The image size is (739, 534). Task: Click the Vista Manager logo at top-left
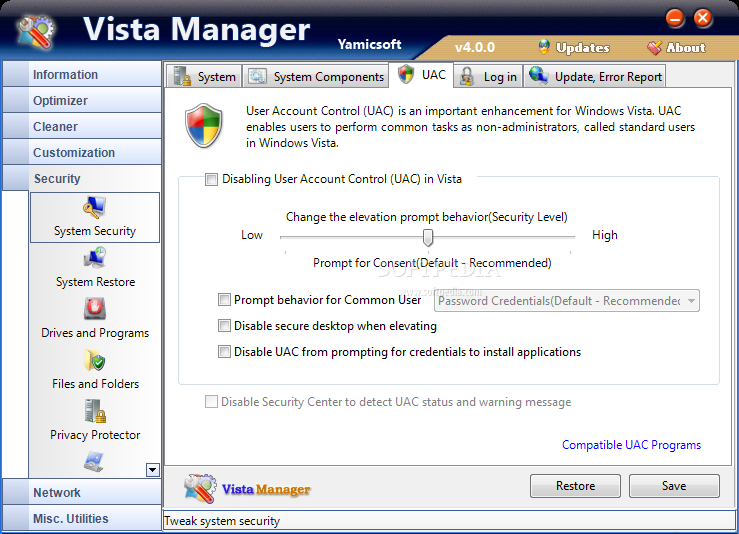[x=36, y=33]
